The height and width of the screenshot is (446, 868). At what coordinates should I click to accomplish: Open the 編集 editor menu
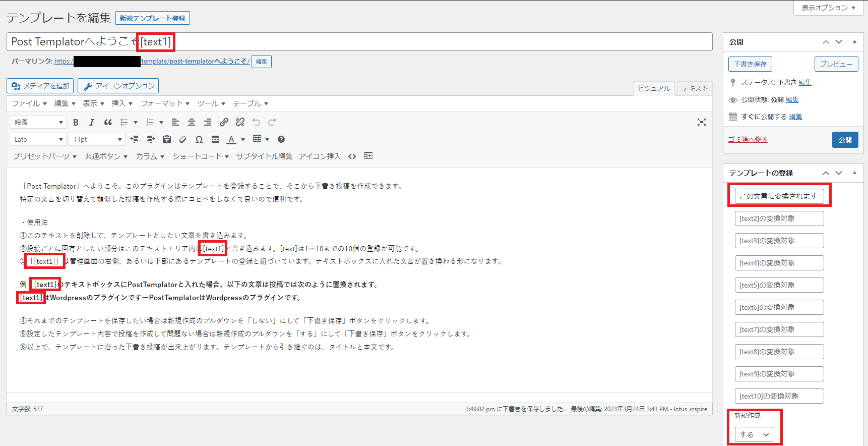pyautogui.click(x=65, y=103)
